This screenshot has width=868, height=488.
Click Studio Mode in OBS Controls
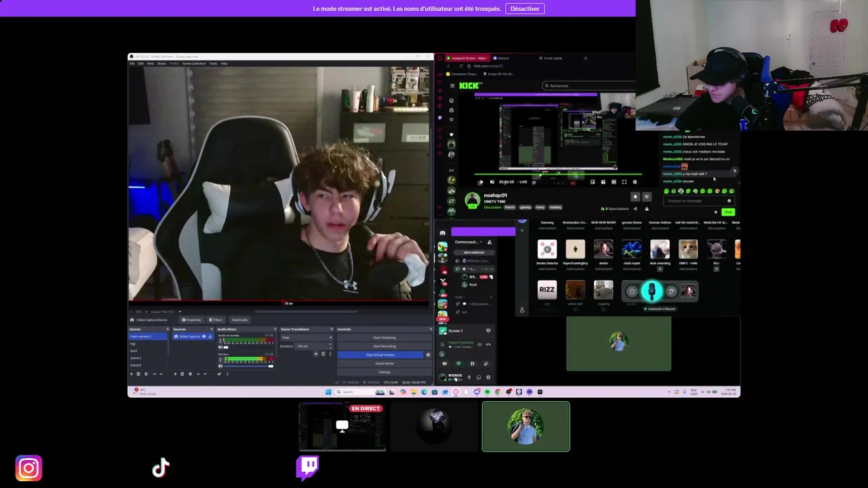(384, 363)
